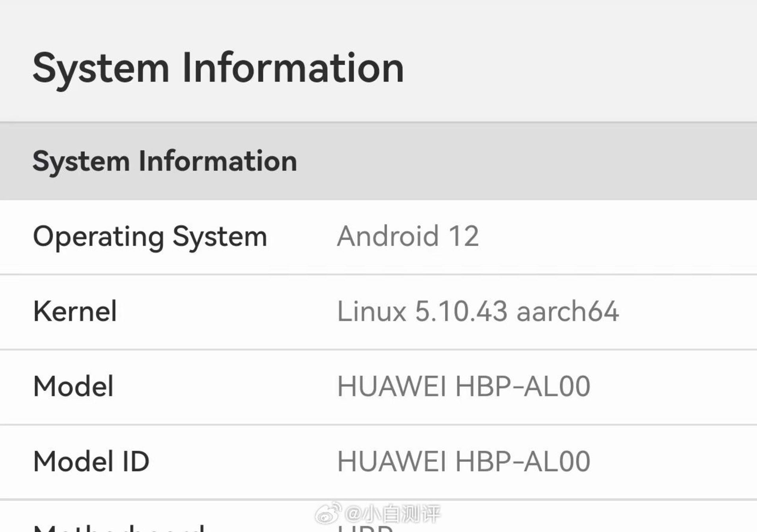
Task: Click the word System in the Operating System label
Action: pos(220,237)
